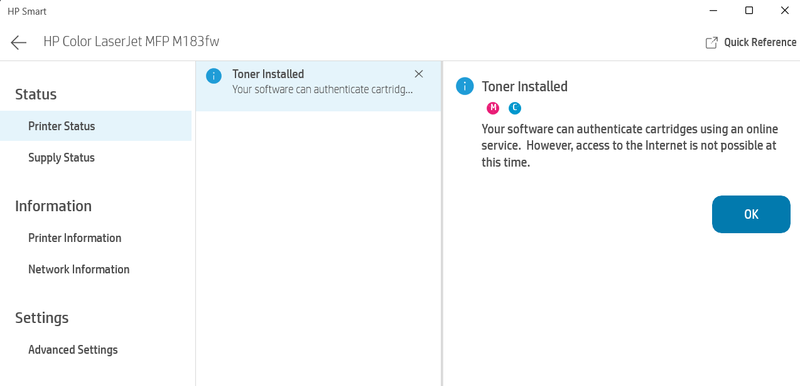Open Network Information page
The height and width of the screenshot is (386, 800).
(x=79, y=269)
